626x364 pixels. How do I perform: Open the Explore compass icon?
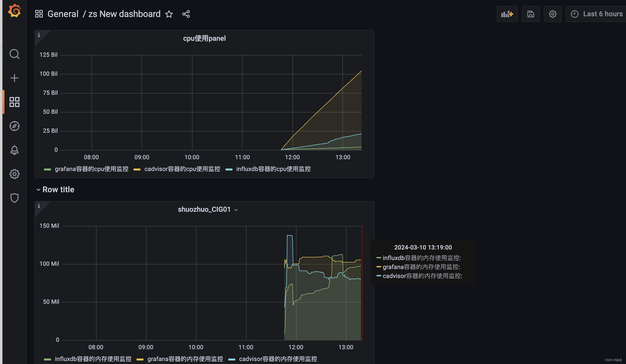14,126
